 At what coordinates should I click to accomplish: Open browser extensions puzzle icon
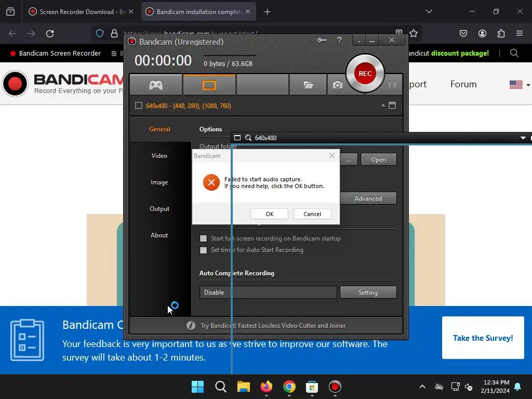[501, 33]
